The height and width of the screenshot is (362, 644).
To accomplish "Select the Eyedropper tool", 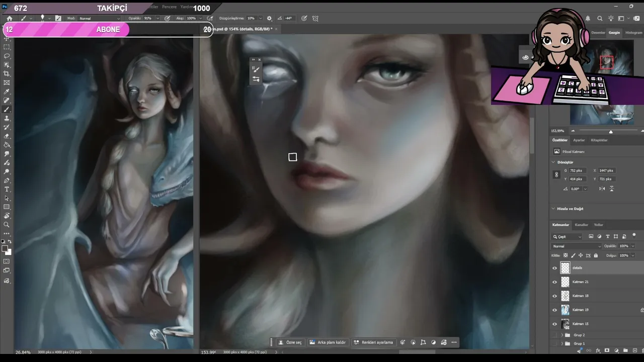I will pyautogui.click(x=7, y=92).
